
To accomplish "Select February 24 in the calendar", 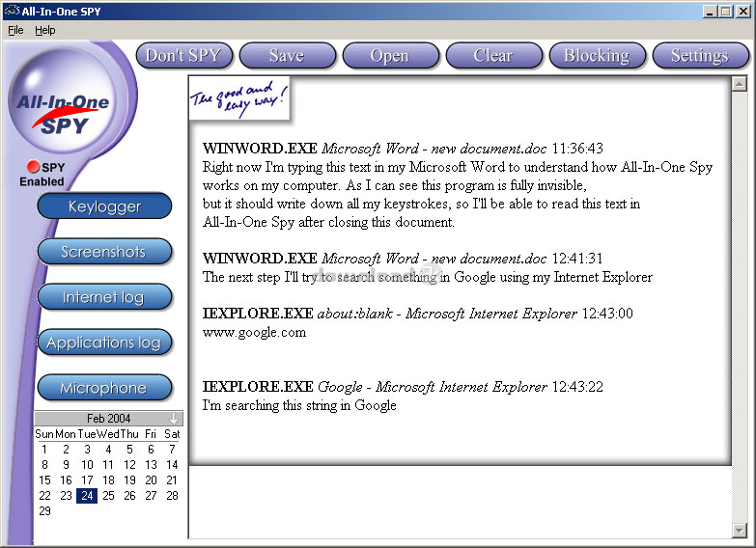I will tap(87, 496).
